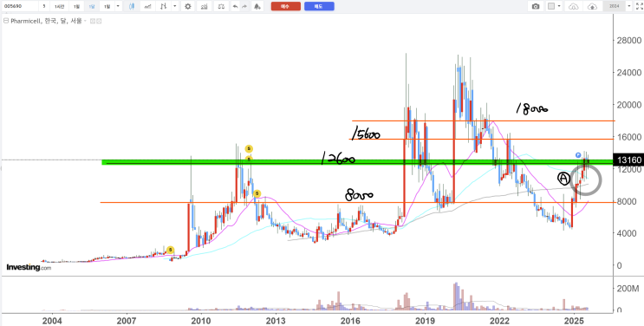This screenshot has width=644, height=326.
Task: Click the symbol input showing 005690
Action: [x=20, y=6]
